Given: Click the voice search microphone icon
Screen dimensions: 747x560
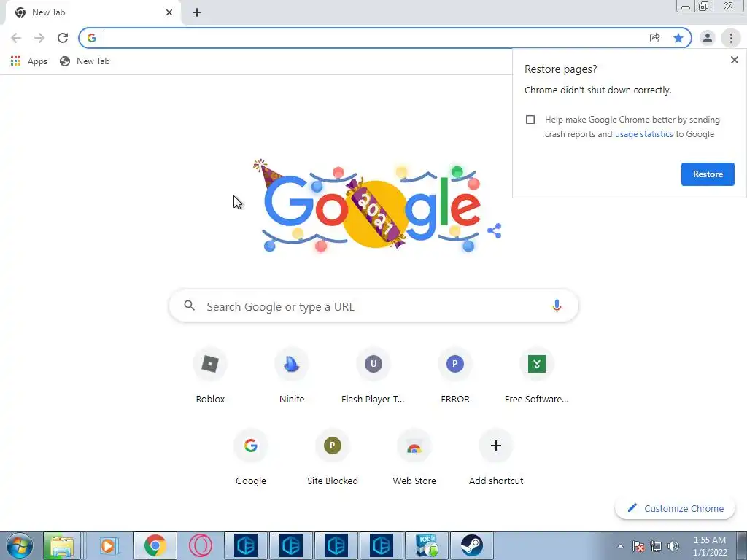Looking at the screenshot, I should [x=557, y=306].
